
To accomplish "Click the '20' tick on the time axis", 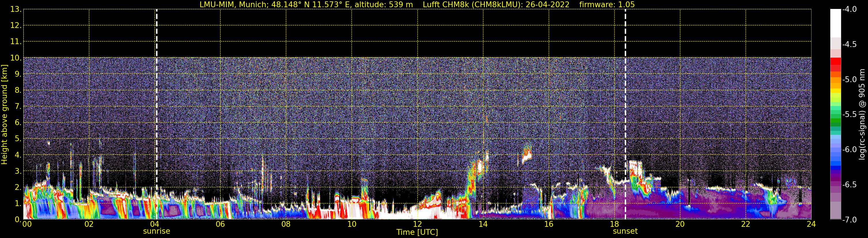I will 680,224.
